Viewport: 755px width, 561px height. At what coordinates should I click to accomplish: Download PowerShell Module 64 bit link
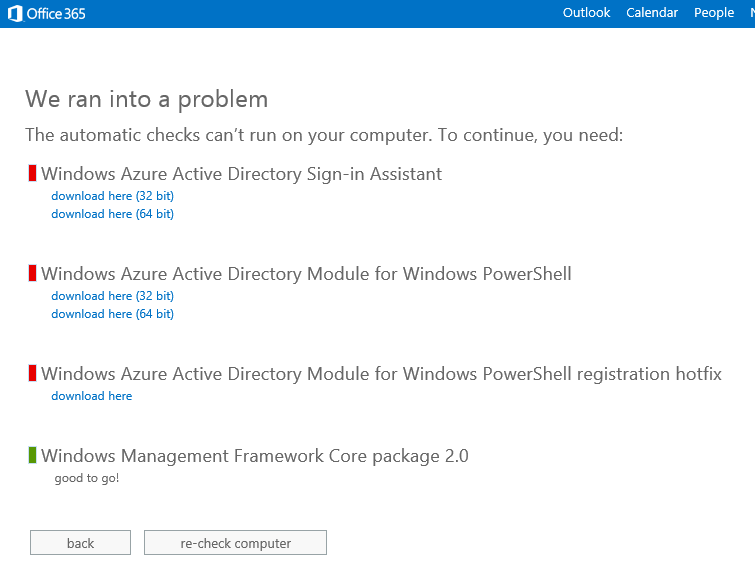[112, 314]
